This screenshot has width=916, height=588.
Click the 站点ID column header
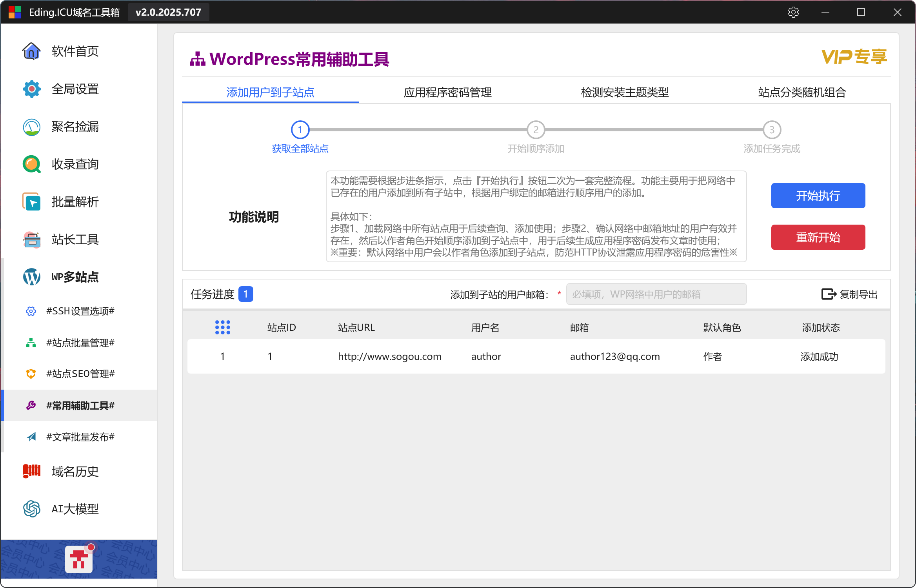[282, 327]
